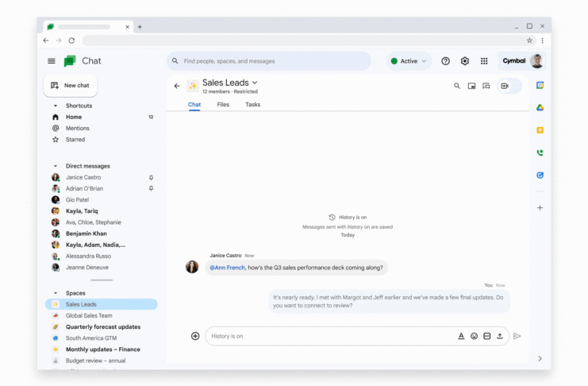588x386 pixels.
Task: Collapse the side panel with the bottom chevron
Action: point(540,358)
